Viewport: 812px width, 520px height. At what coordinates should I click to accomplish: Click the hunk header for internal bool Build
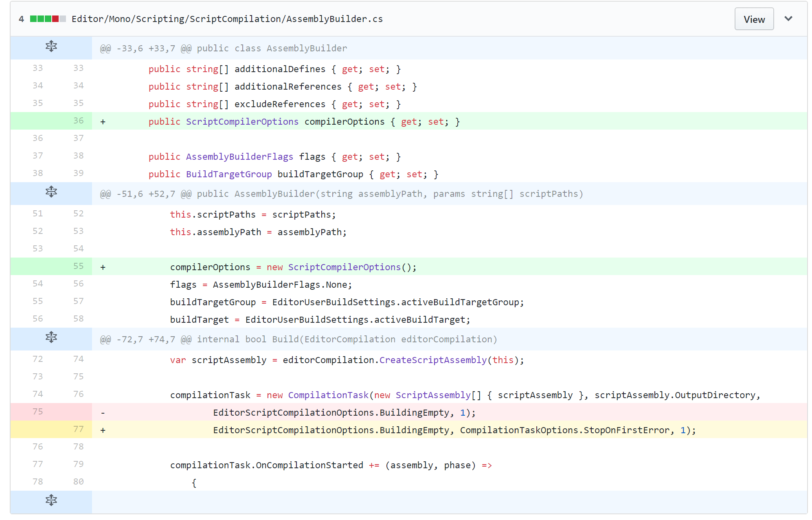click(298, 339)
